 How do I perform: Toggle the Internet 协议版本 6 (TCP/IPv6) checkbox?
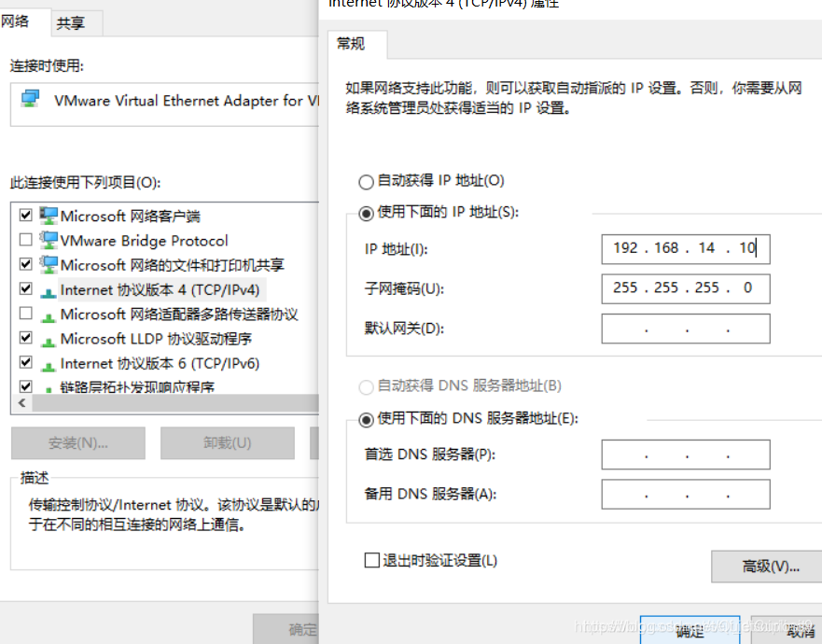click(x=25, y=362)
